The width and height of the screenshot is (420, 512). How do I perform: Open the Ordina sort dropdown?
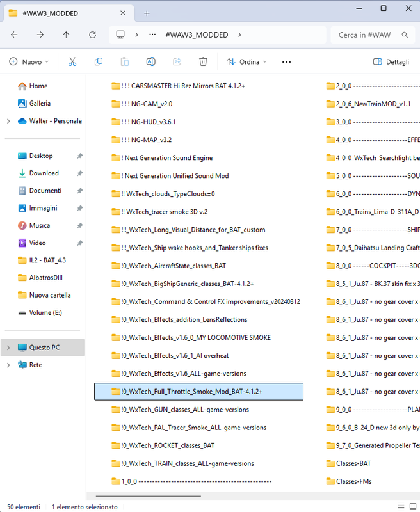click(246, 61)
